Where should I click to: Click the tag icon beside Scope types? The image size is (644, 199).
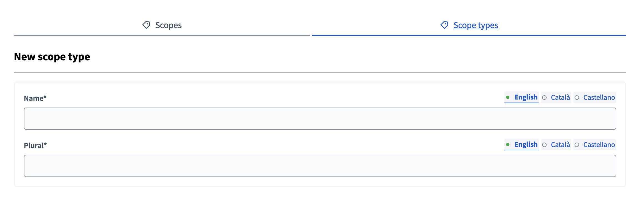tap(444, 25)
